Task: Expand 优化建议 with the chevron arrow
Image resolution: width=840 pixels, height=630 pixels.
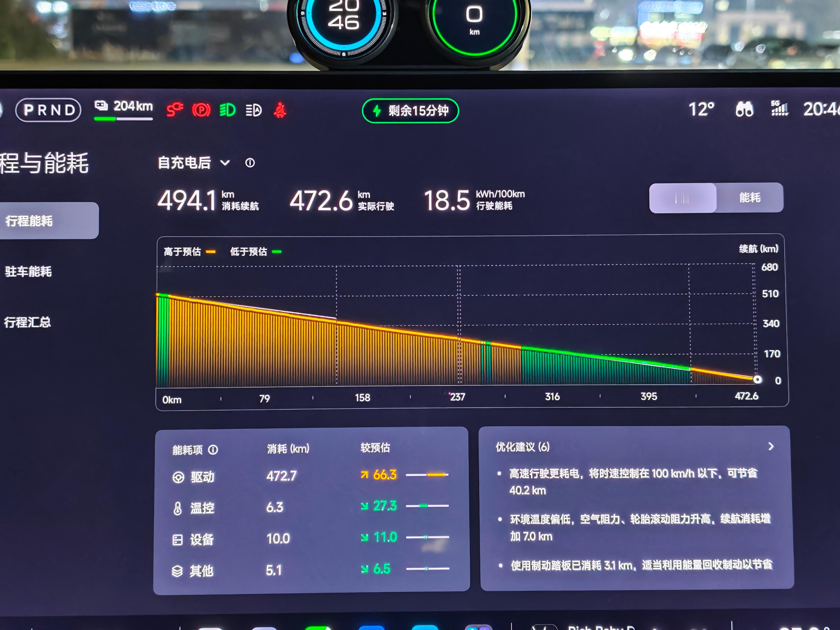Action: click(x=770, y=446)
